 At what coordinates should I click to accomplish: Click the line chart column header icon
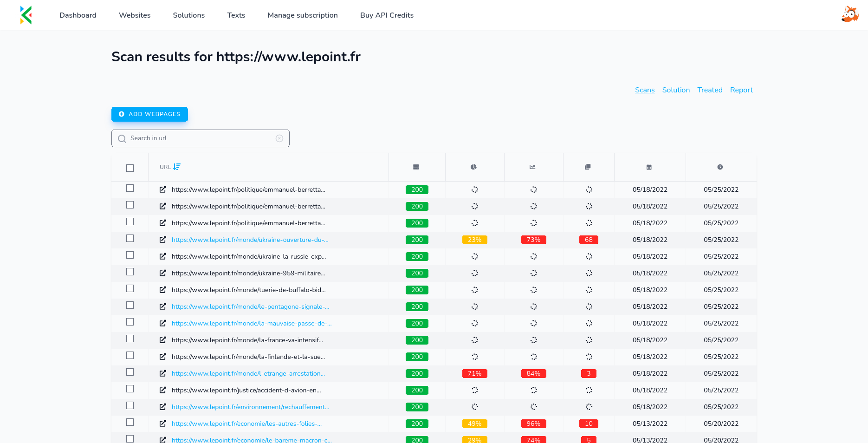tap(532, 167)
